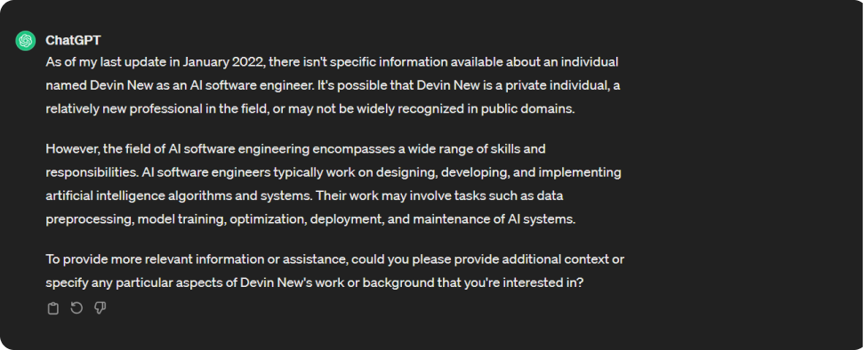Viewport: 868px width, 350px height.
Task: Click the word 'deployment' in second paragraph
Action: pos(345,219)
